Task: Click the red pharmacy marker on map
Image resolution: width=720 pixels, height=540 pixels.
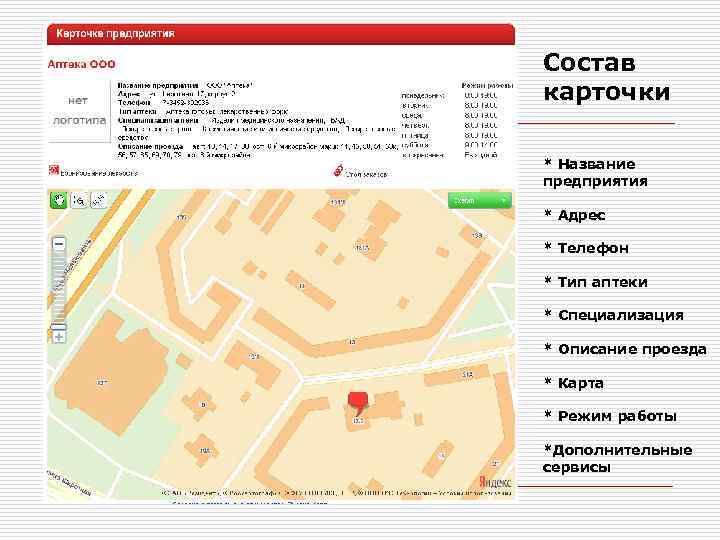Action: 359,402
